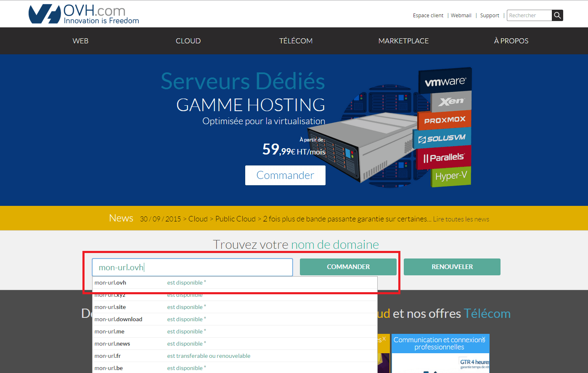Open the MARKETPLACE menu
588x373 pixels.
click(x=403, y=41)
